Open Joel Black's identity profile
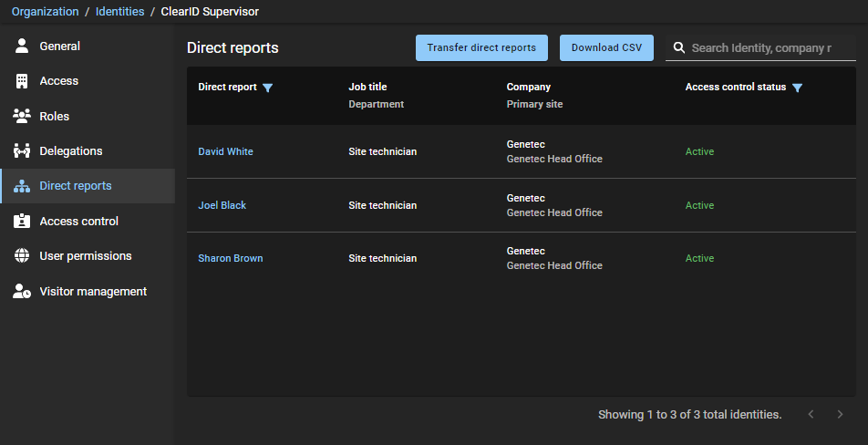The height and width of the screenshot is (445, 868). point(222,205)
